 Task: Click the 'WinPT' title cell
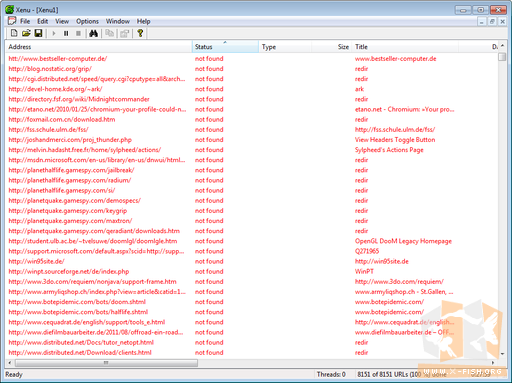pyautogui.click(x=364, y=271)
